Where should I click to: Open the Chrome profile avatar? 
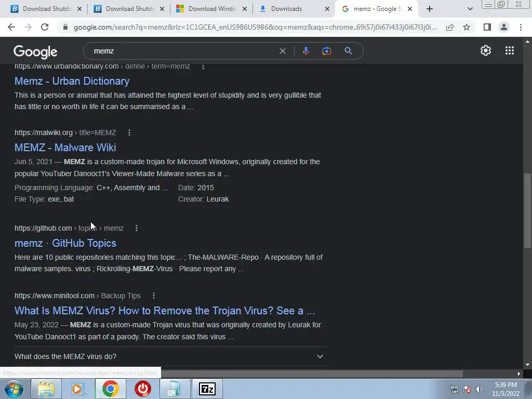pyautogui.click(x=504, y=27)
